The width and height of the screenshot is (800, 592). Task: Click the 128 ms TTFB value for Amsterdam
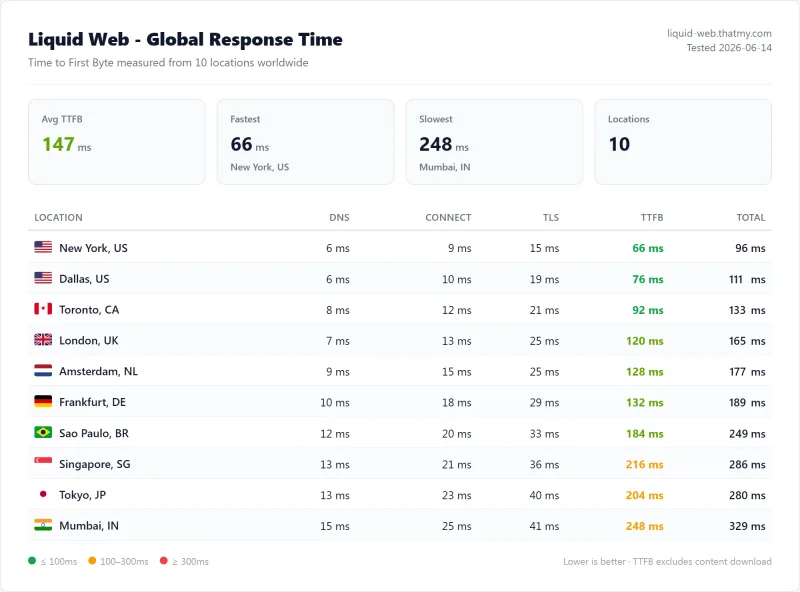[645, 372]
